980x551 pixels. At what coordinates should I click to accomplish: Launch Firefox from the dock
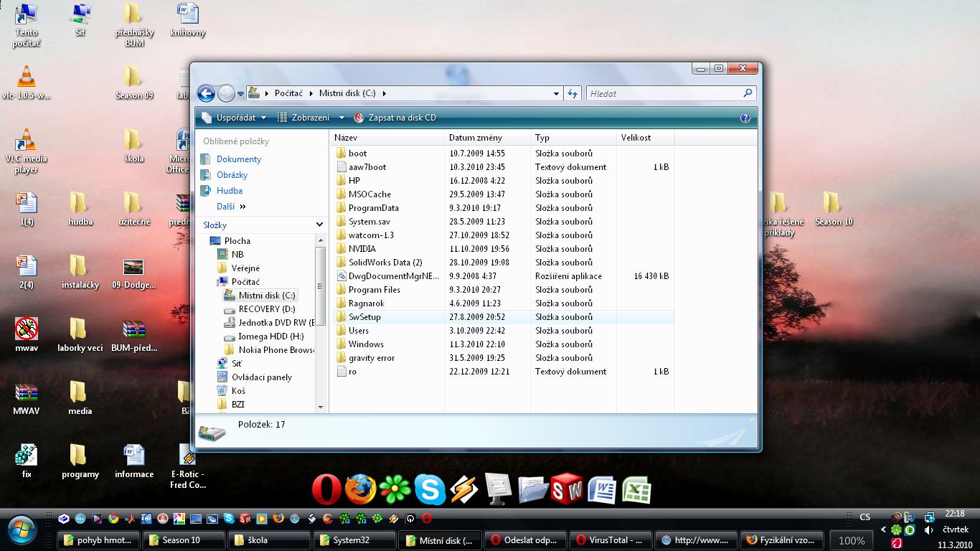(x=360, y=490)
